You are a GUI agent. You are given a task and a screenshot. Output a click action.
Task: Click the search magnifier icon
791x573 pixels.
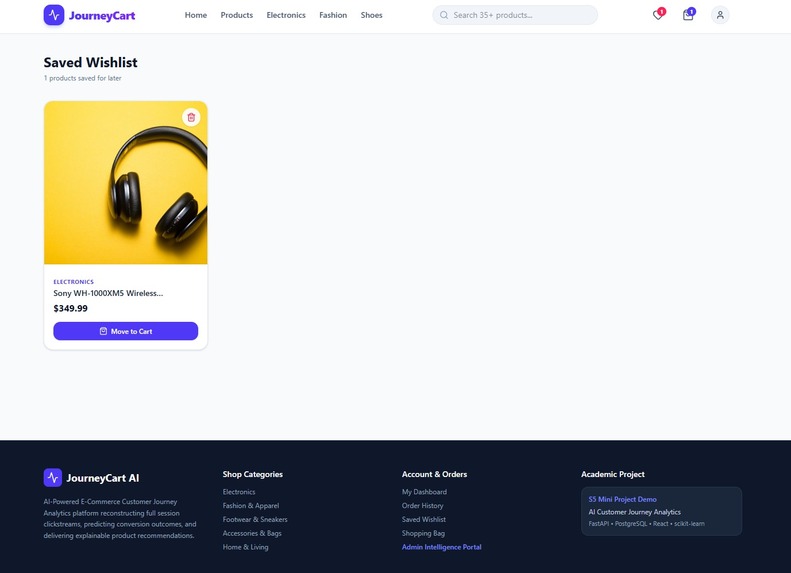point(444,15)
